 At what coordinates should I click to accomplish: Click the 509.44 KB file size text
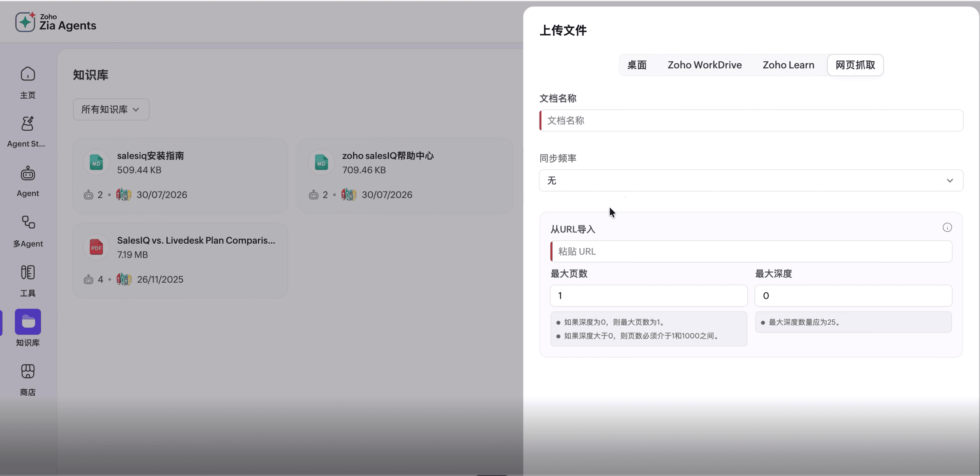coord(139,170)
